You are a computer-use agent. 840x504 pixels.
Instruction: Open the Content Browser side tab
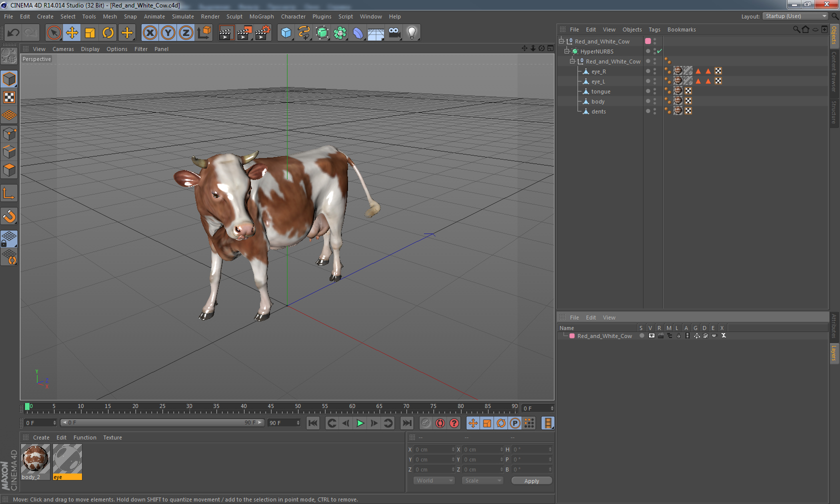(834, 71)
